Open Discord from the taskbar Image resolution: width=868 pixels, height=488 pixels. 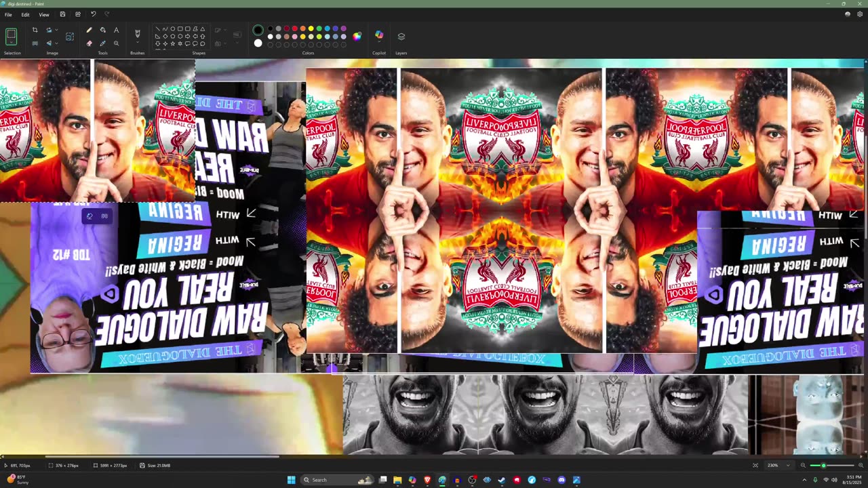[x=561, y=480]
